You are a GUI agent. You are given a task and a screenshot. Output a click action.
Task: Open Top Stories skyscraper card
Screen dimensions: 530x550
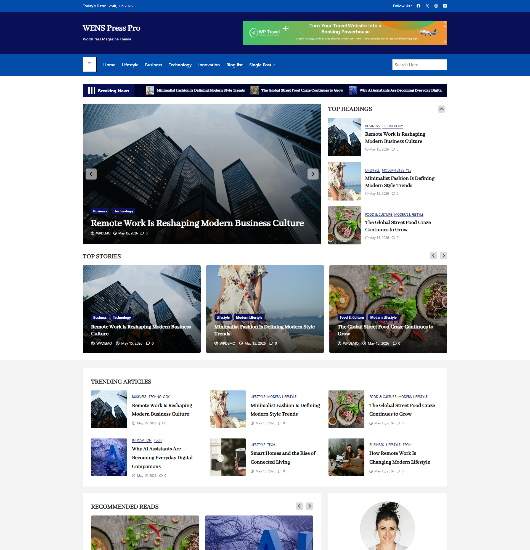coord(142,309)
